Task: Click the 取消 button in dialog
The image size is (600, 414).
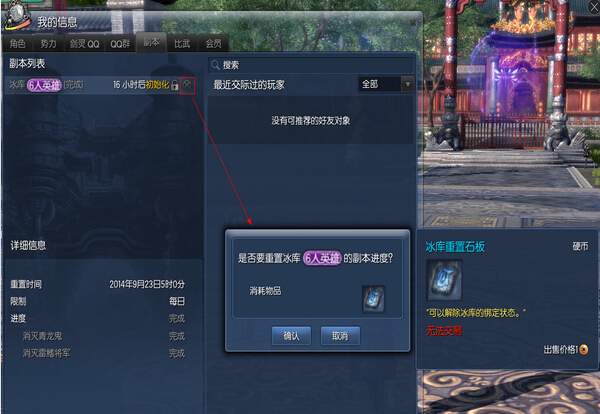Action: coord(340,336)
